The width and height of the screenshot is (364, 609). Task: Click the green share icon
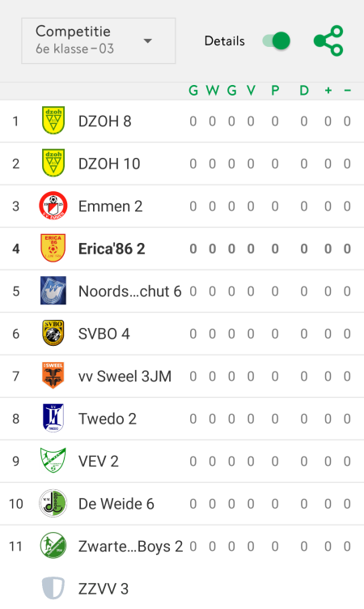328,40
